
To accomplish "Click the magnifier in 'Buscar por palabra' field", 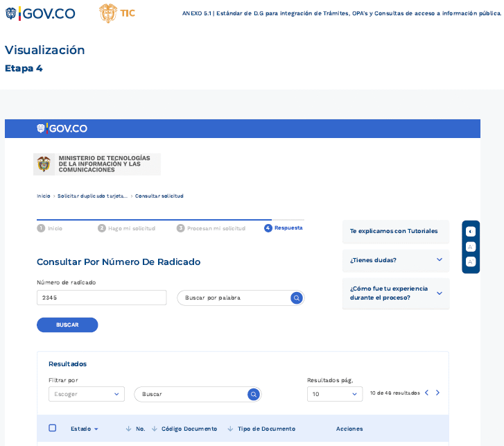I will point(296,298).
